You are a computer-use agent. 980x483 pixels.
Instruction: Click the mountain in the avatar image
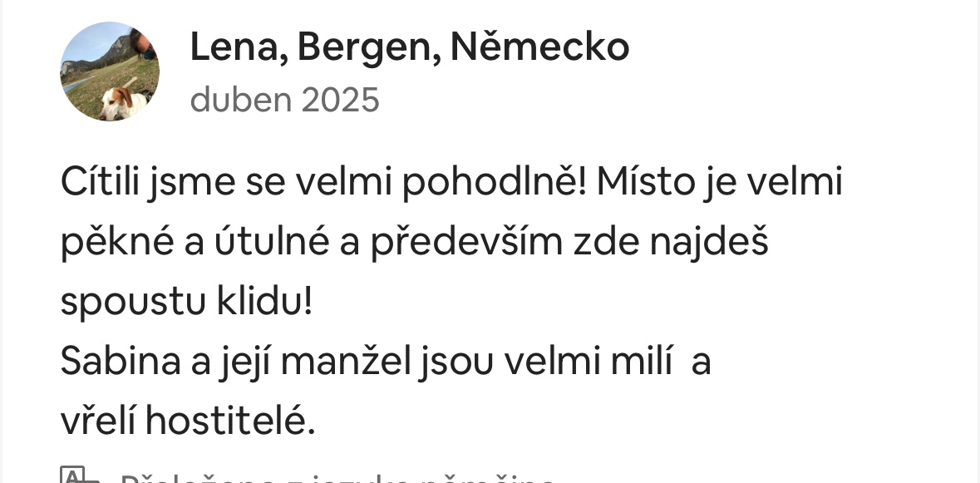(x=111, y=52)
